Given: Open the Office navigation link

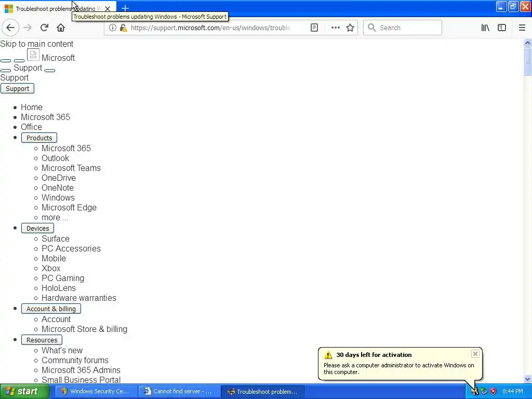Looking at the screenshot, I should pos(31,127).
